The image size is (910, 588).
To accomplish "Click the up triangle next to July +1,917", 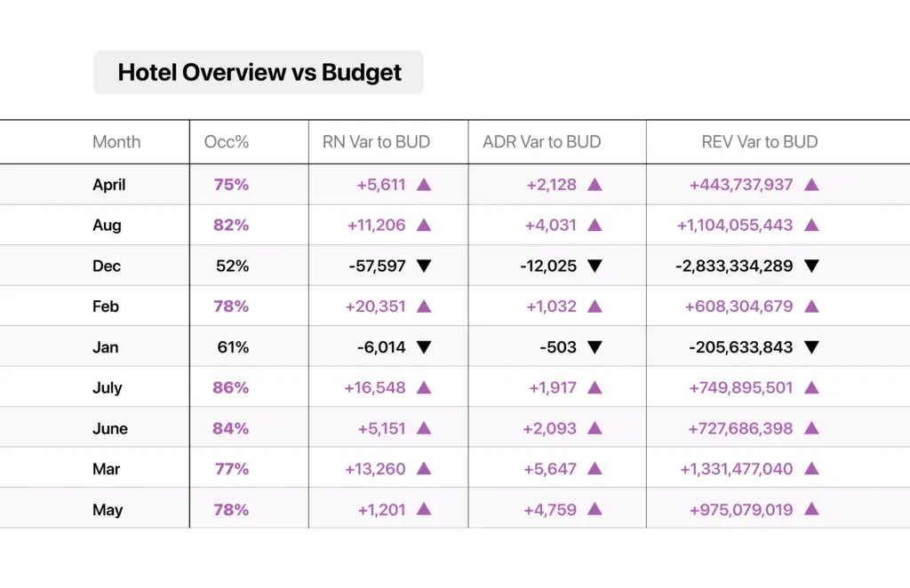I will pyautogui.click(x=595, y=387).
